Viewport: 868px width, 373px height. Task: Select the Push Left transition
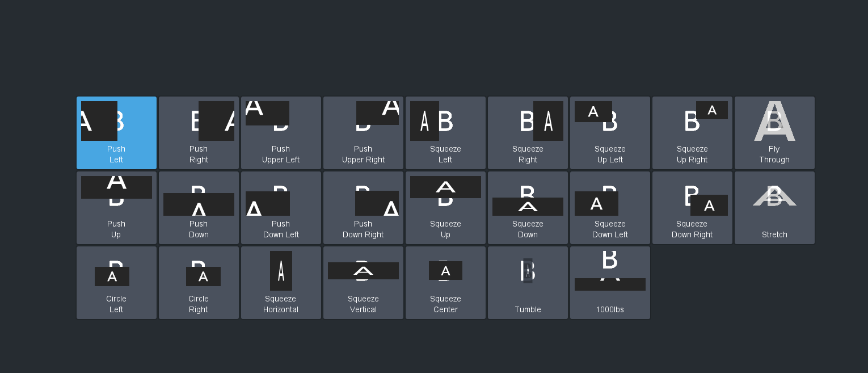(x=116, y=133)
